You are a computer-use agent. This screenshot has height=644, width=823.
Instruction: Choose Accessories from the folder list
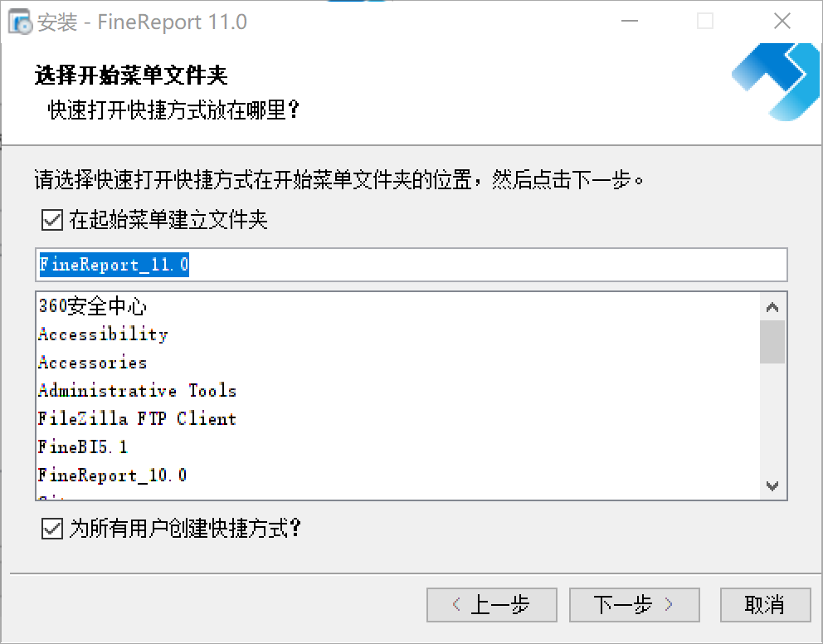tap(92, 363)
